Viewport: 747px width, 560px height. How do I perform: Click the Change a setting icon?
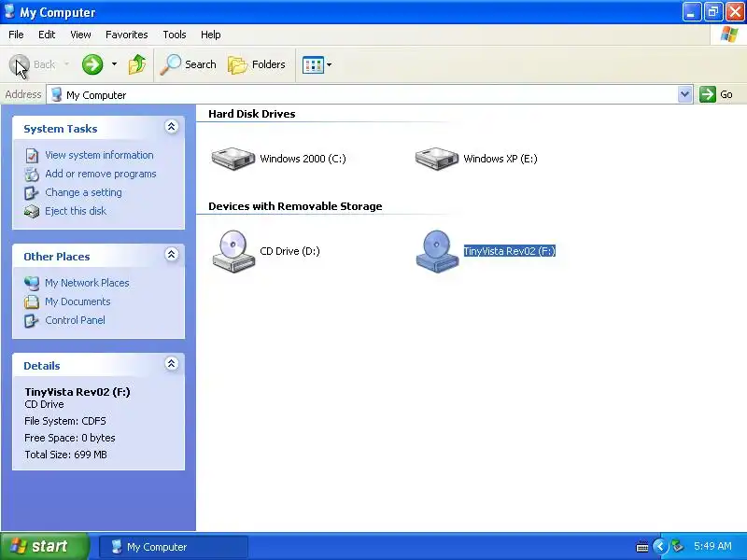pos(32,193)
